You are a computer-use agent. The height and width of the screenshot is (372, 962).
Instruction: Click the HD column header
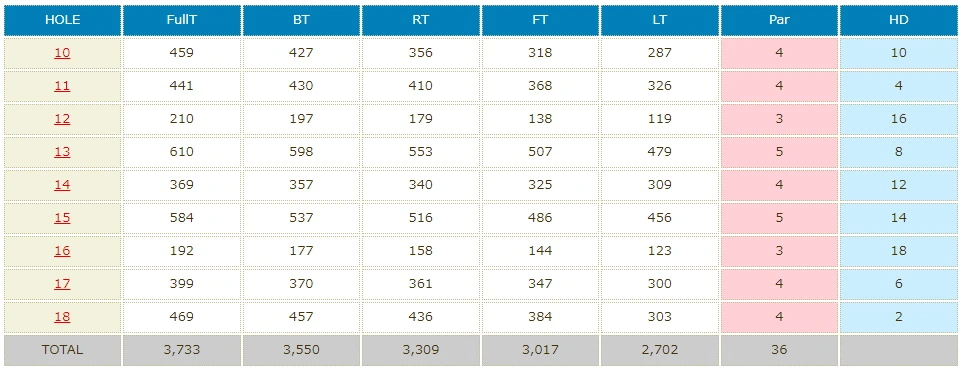click(x=899, y=20)
